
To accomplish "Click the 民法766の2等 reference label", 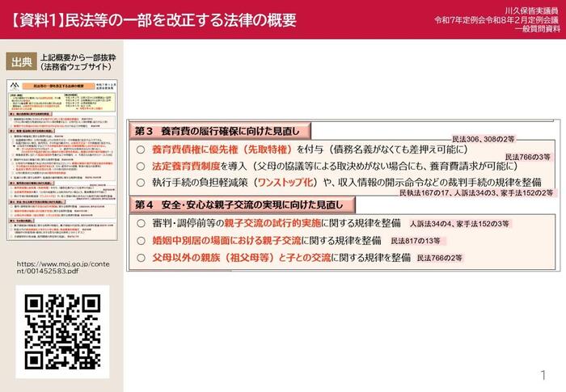I will pyautogui.click(x=439, y=259).
